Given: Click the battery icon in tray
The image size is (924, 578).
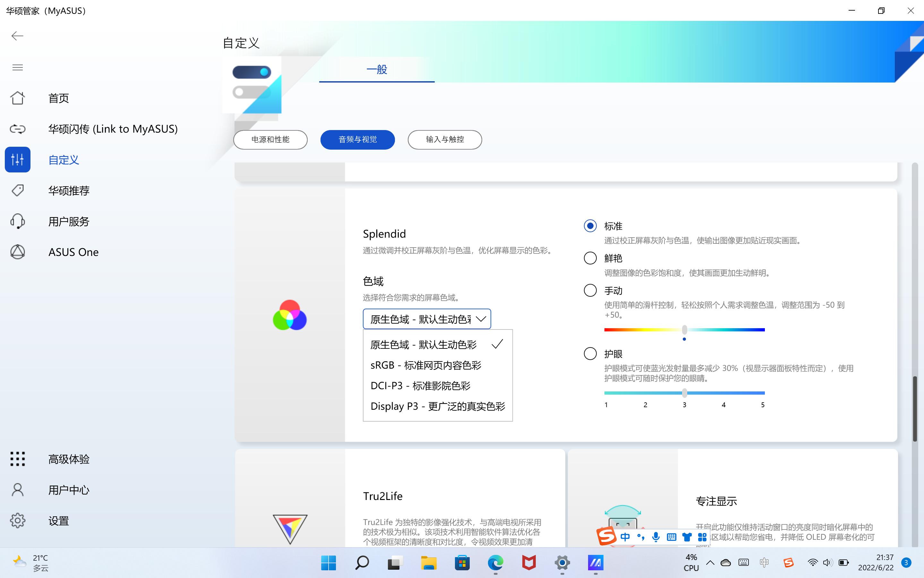Looking at the screenshot, I should coord(843,562).
